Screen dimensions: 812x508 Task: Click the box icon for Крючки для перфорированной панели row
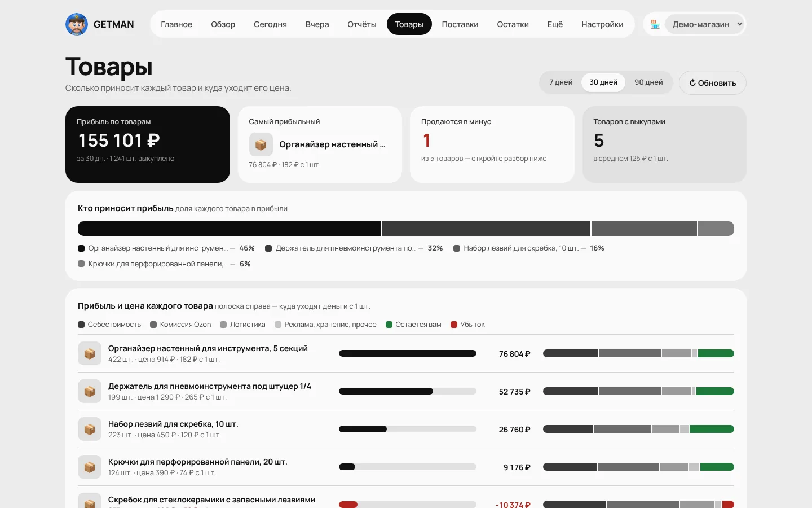point(89,467)
